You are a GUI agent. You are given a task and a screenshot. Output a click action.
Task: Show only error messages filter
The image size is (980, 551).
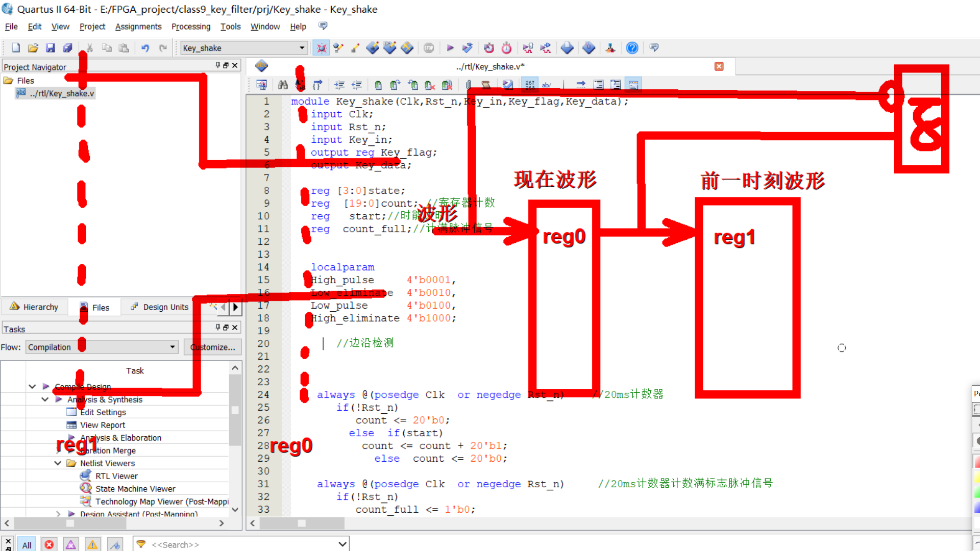[x=49, y=545]
